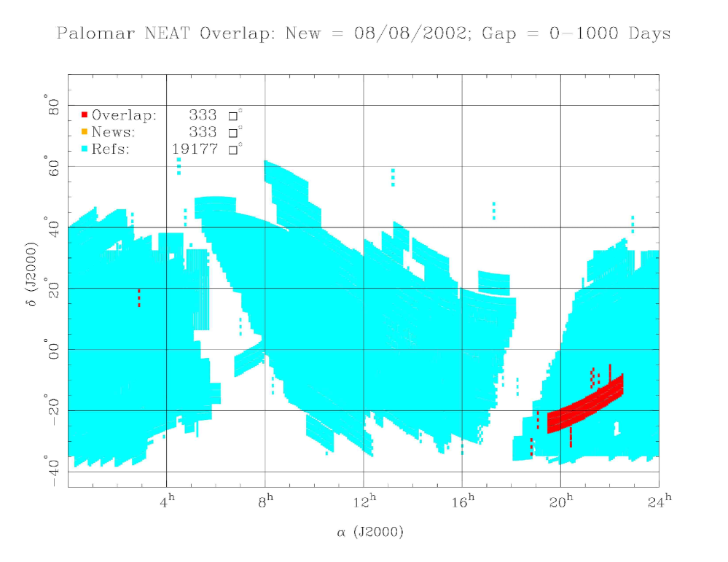Click the 12h right ascension tick label

click(x=364, y=501)
